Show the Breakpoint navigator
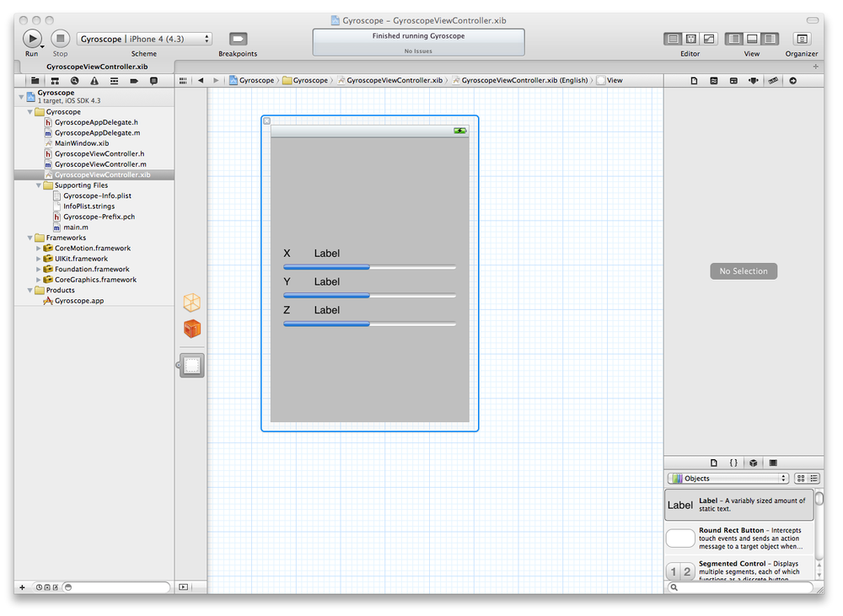 pos(134,81)
